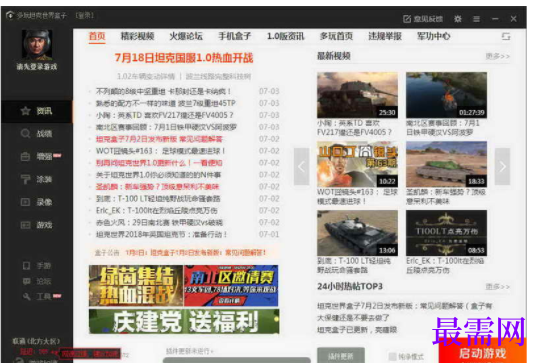The image size is (544, 363).
Task: Select server 联通(北方大区) in sidebar
Action: click(x=36, y=341)
